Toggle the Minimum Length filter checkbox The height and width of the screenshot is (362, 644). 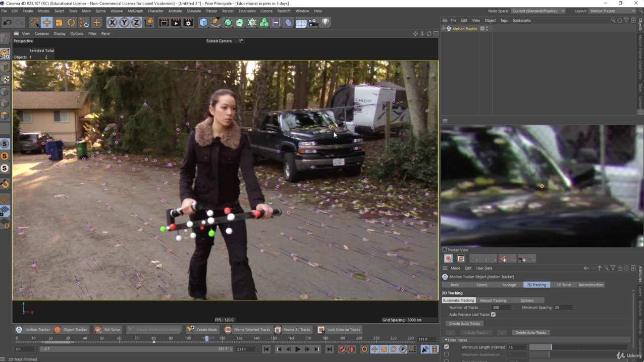(x=446, y=347)
